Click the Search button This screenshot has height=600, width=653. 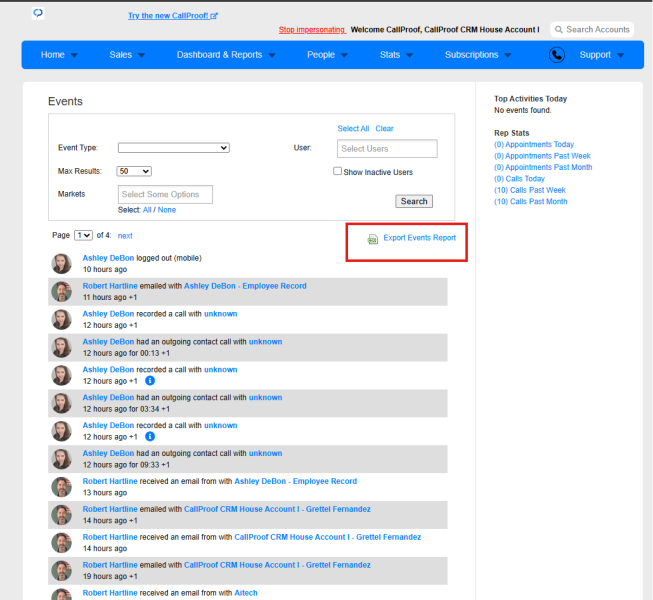point(414,201)
